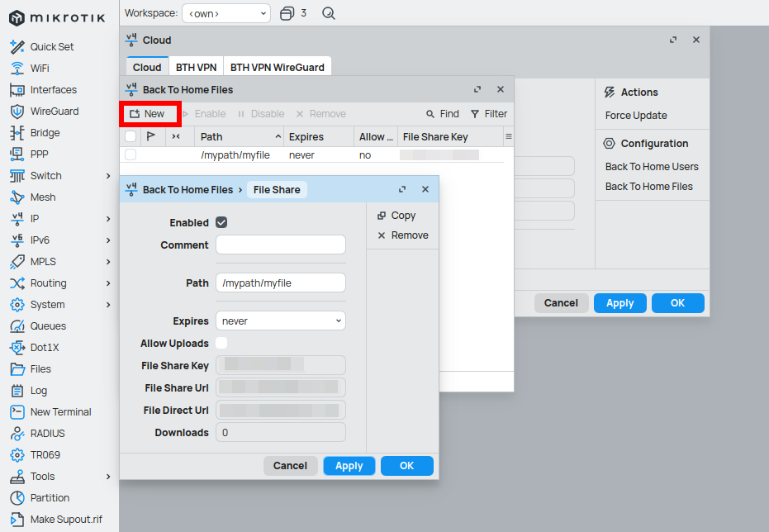
Task: Uncheck the Enabled checkbox
Action: (x=221, y=222)
